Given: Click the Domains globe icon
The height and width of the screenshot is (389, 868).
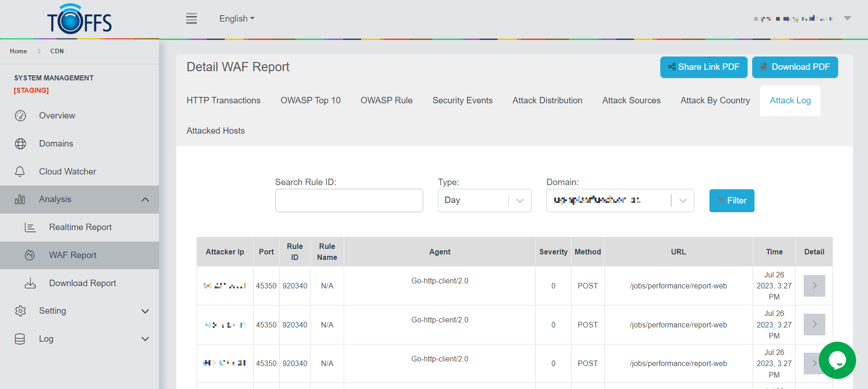Looking at the screenshot, I should (20, 144).
